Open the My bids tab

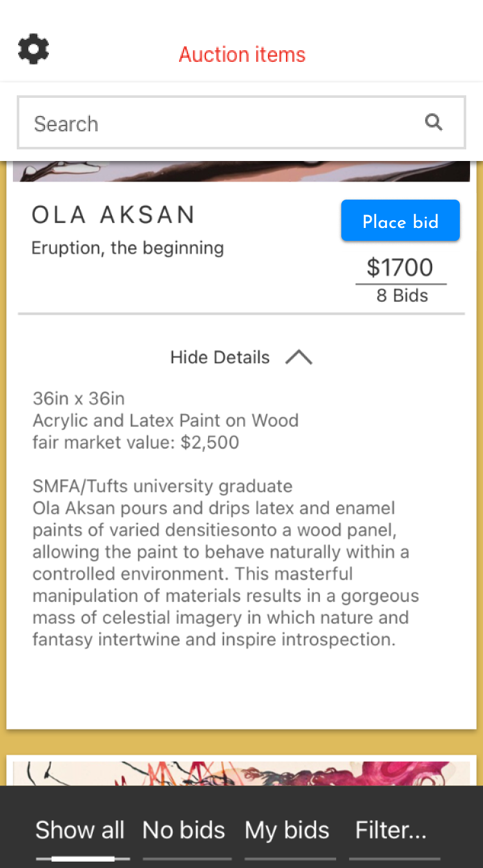point(287,830)
